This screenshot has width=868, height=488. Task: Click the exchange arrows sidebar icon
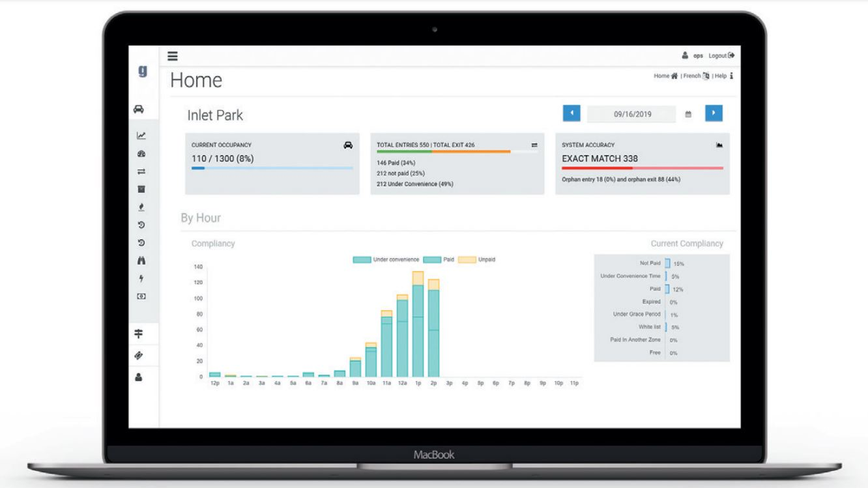141,171
